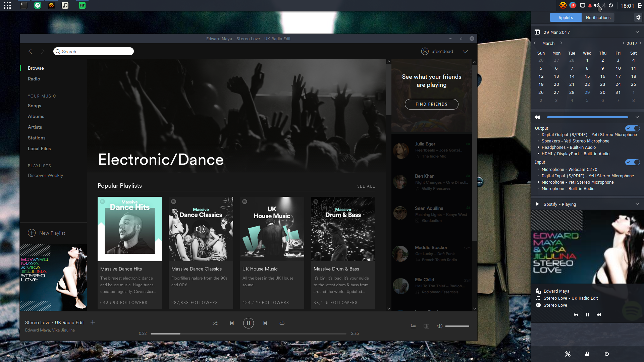Image resolution: width=644 pixels, height=362 pixels.
Task: Open Stations under Your Music
Action: point(37,138)
